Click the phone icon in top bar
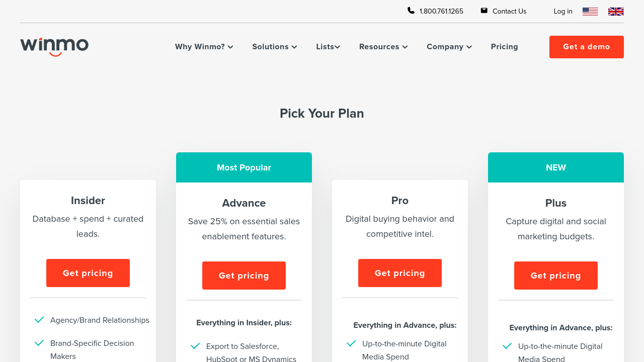 (x=411, y=11)
